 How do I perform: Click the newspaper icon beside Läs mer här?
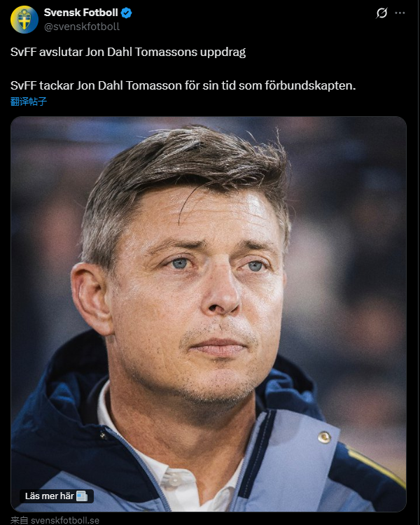point(82,496)
